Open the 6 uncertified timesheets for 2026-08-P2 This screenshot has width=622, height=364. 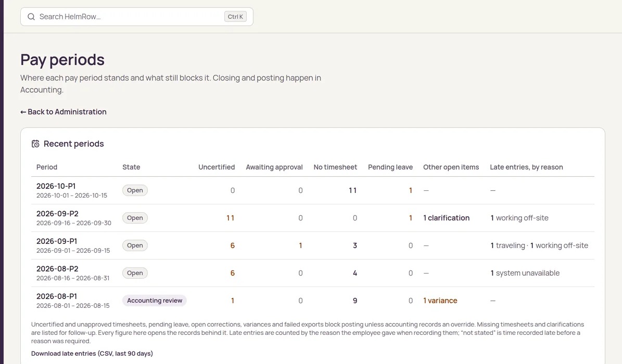tap(233, 273)
